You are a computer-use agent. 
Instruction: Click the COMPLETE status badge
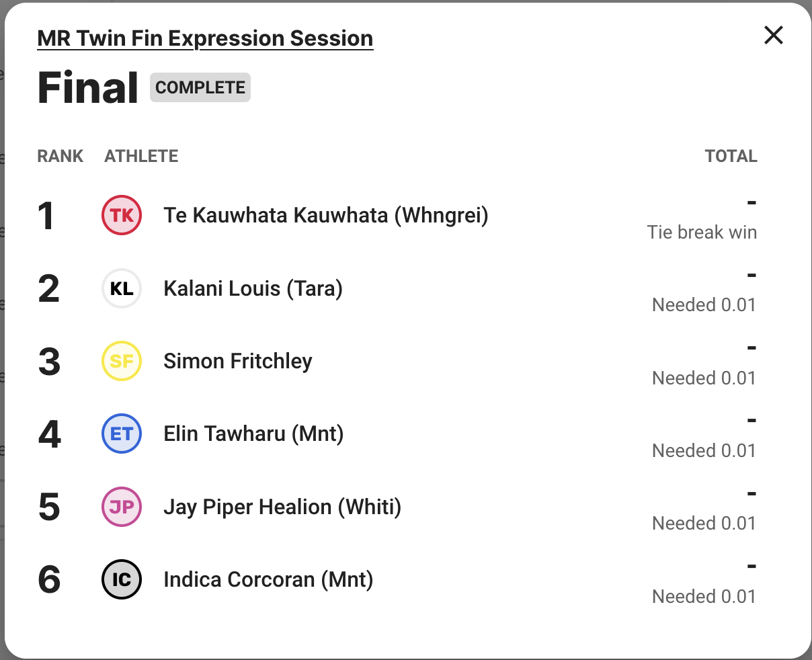pos(200,88)
